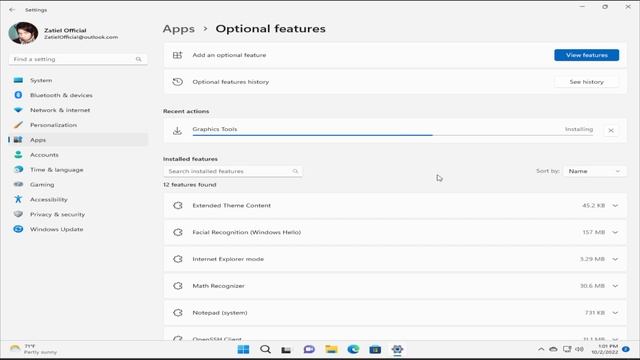Open Bluetooth & devices settings
The width and height of the screenshot is (640, 360).
[x=78, y=95]
